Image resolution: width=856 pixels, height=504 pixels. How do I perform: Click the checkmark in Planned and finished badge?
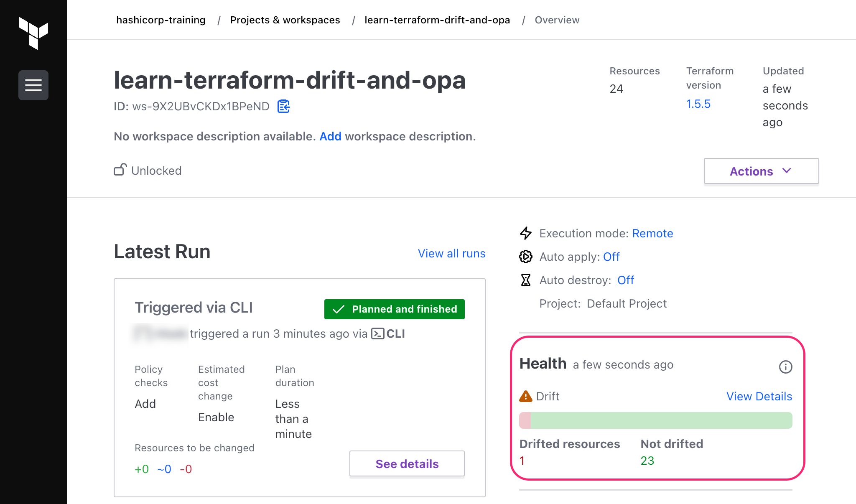tap(338, 309)
